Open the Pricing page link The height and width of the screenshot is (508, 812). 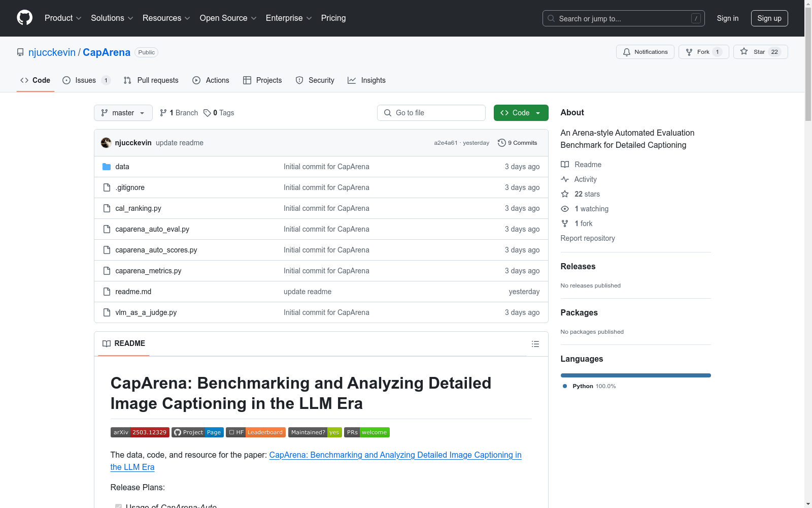tap(333, 18)
